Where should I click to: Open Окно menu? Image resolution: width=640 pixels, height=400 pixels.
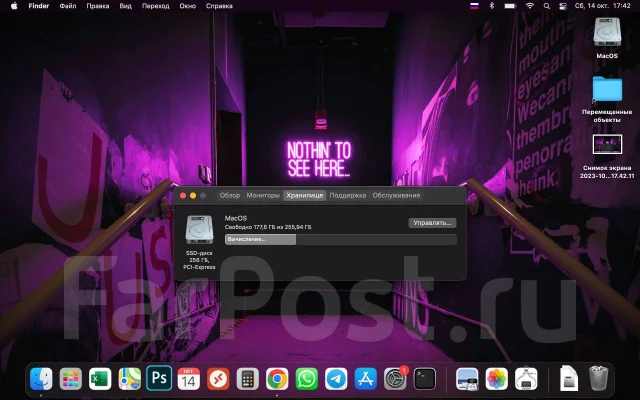187,6
